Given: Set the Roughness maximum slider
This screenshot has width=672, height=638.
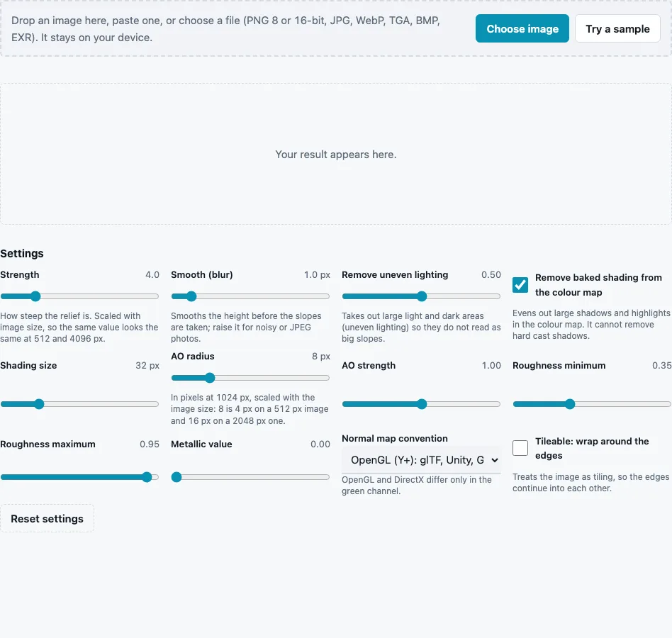Looking at the screenshot, I should [x=79, y=477].
